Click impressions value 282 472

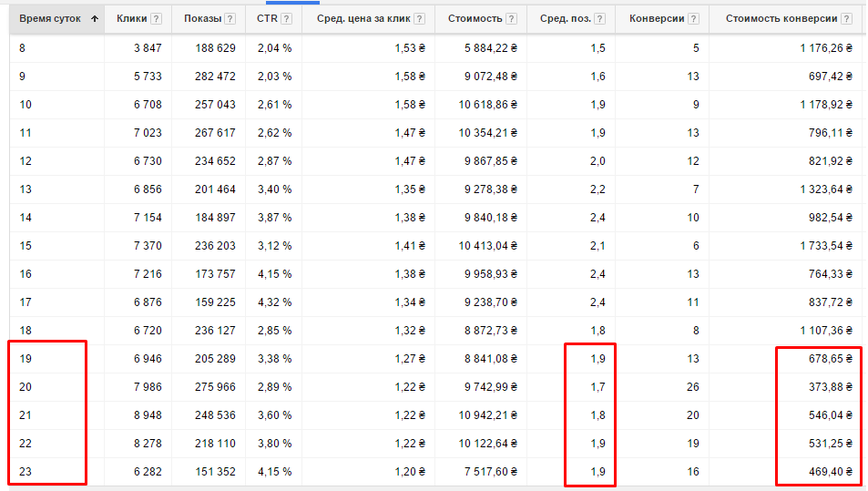(215, 77)
